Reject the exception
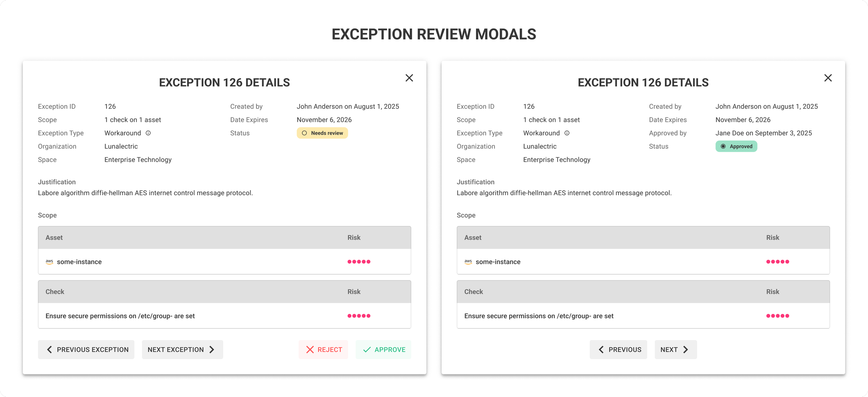The height and width of the screenshot is (397, 868). 323,349
